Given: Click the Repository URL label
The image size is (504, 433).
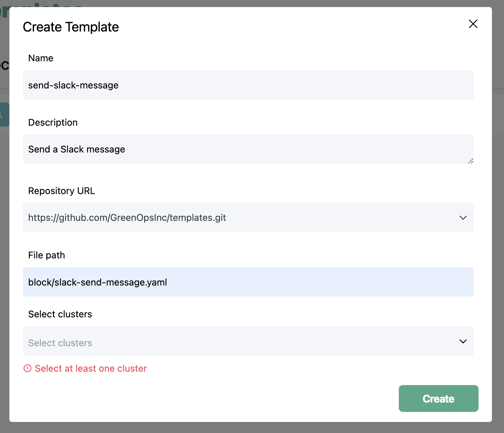Looking at the screenshot, I should (62, 191).
